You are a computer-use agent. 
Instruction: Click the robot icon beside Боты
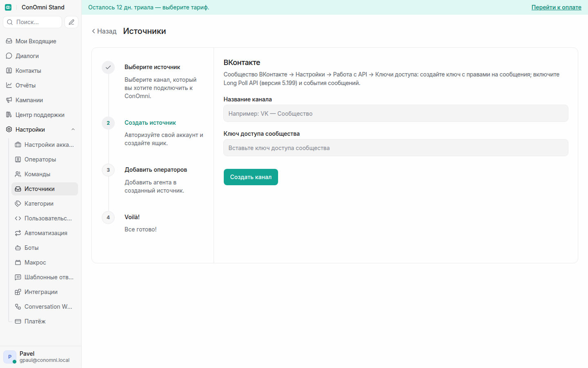(18, 248)
